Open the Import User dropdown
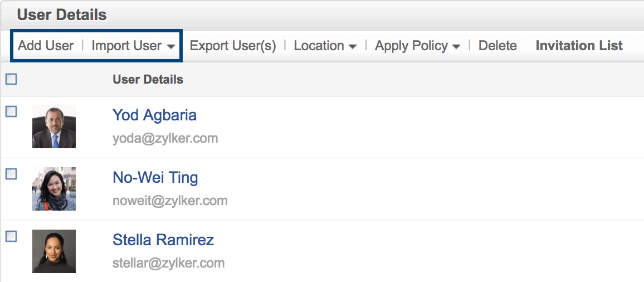The image size is (644, 282). point(133,46)
